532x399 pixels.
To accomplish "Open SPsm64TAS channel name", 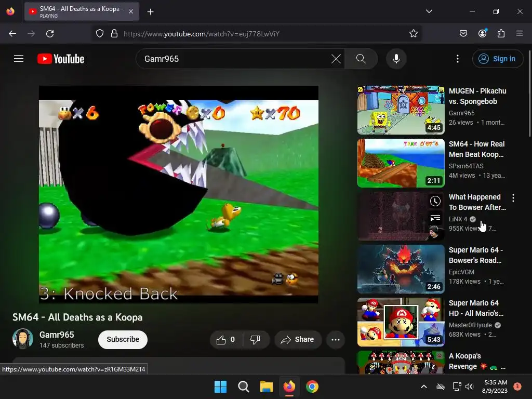I will tap(466, 166).
